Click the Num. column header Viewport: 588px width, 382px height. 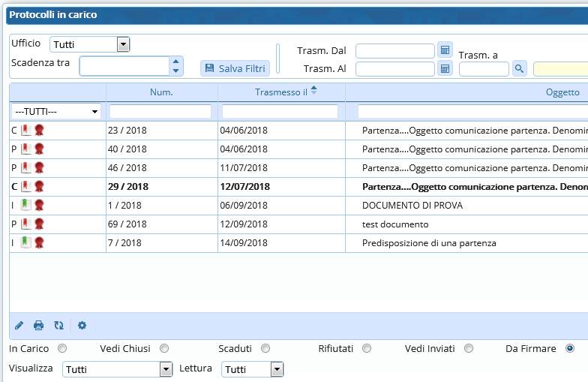[161, 92]
